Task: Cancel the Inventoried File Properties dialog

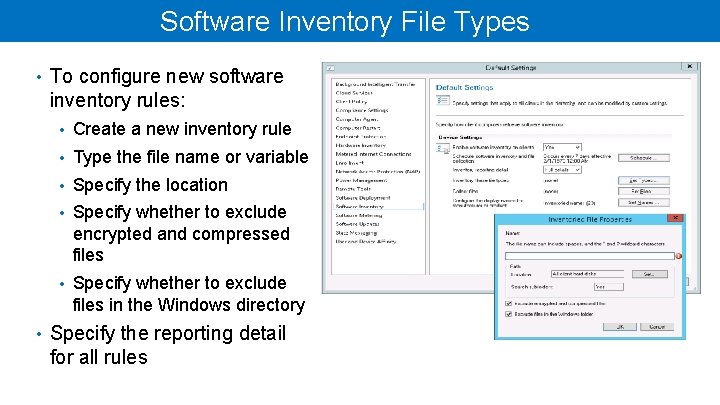Action: [657, 327]
